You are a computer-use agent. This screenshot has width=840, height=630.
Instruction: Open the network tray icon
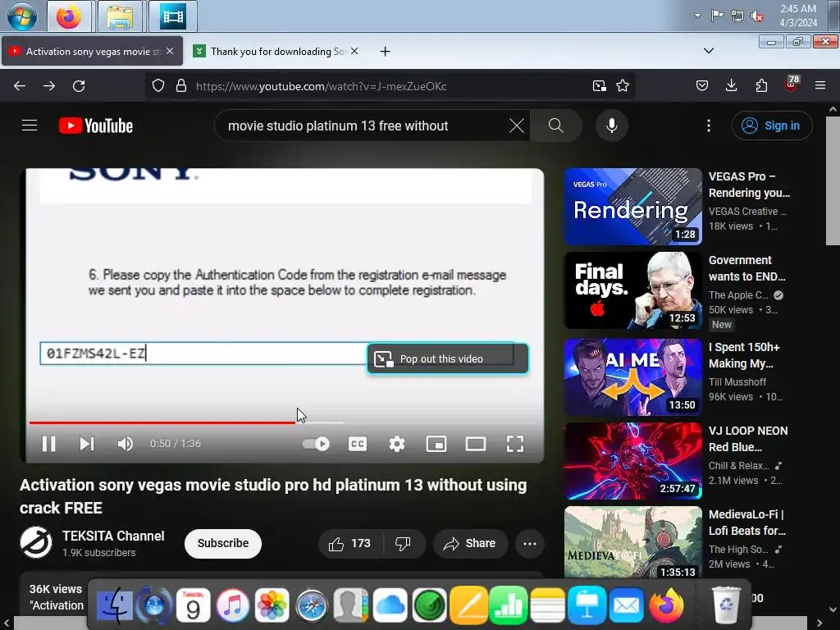coord(737,16)
